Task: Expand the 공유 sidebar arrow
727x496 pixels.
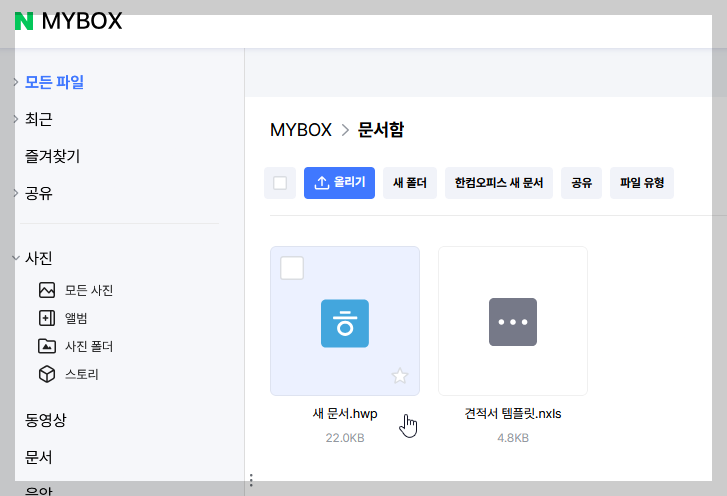Action: pos(16,193)
